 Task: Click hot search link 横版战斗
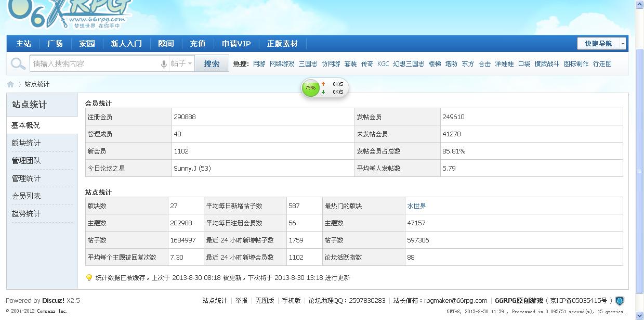click(547, 64)
